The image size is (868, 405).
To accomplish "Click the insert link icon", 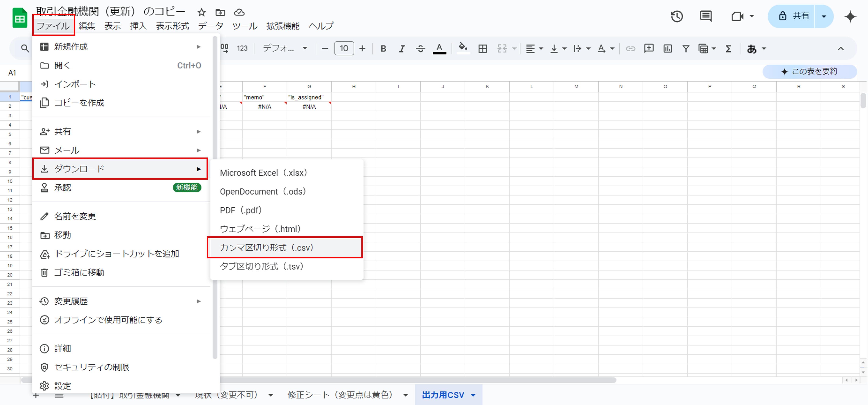I will (630, 49).
